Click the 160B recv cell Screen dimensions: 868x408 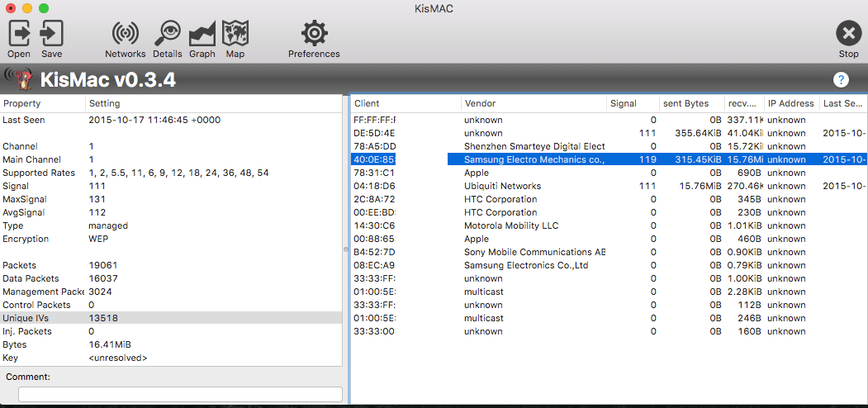tap(750, 332)
